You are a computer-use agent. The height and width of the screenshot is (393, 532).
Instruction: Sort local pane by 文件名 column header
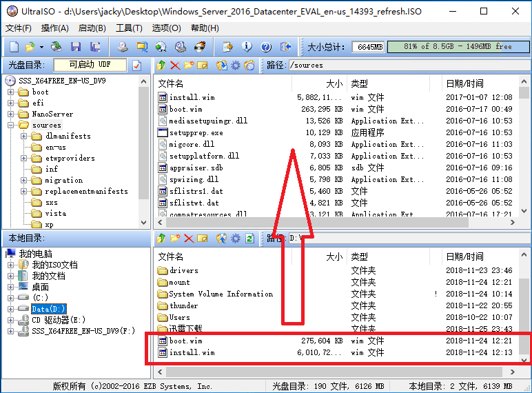(223, 256)
